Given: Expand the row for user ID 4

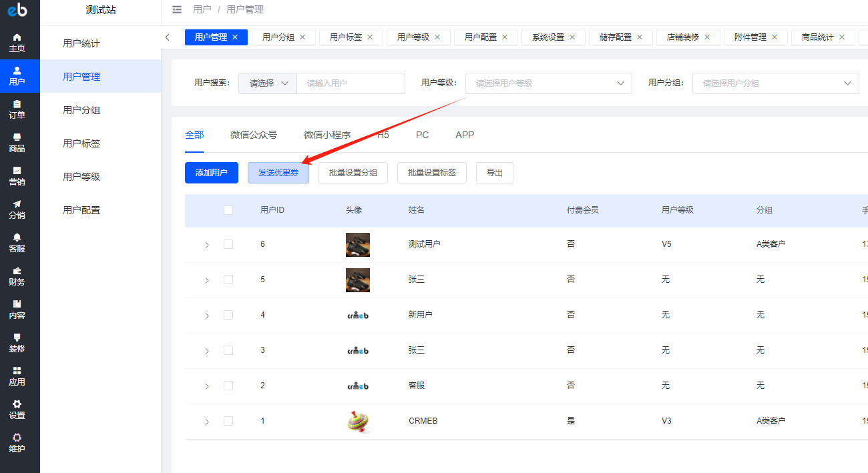Looking at the screenshot, I should [207, 315].
